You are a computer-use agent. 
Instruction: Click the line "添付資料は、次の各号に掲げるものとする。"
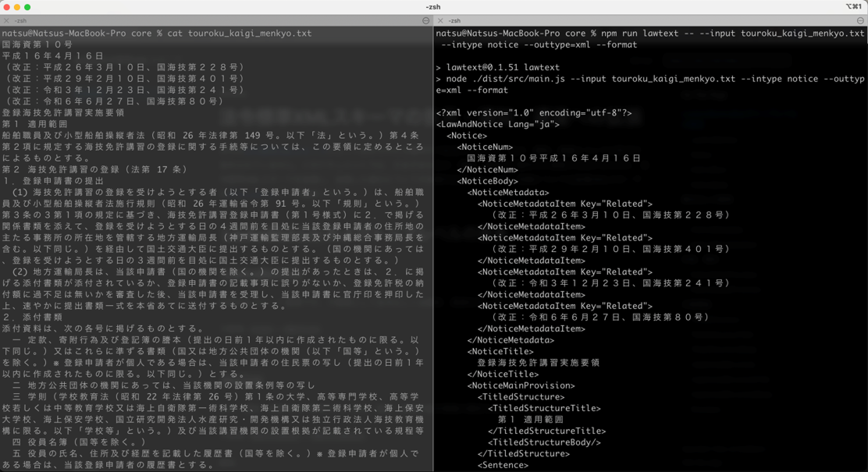pyautogui.click(x=104, y=328)
